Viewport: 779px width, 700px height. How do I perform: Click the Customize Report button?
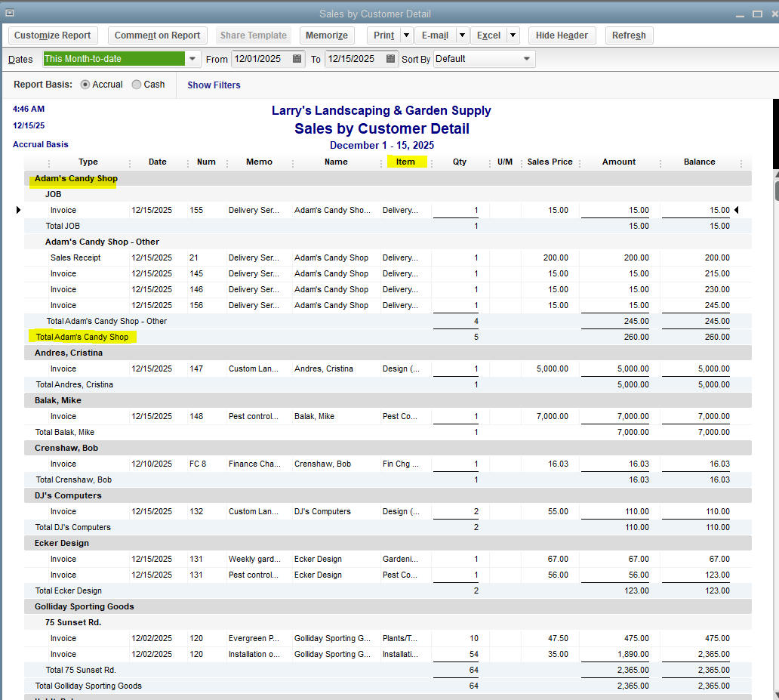(53, 35)
